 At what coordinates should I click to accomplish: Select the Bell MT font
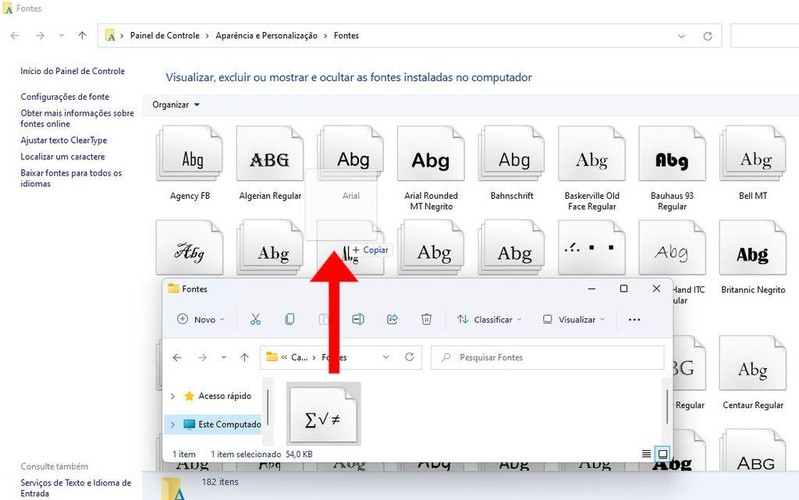[x=753, y=163]
